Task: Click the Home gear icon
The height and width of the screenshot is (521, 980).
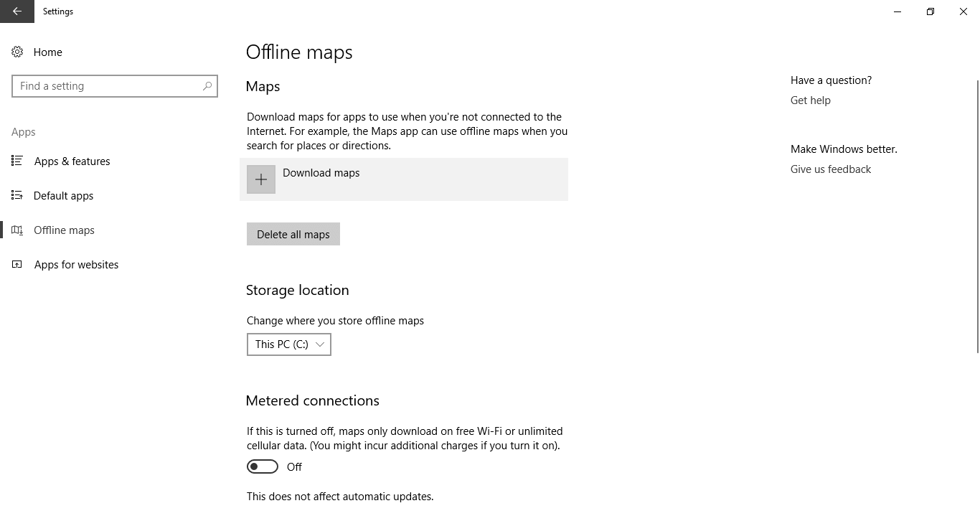Action: pos(17,52)
